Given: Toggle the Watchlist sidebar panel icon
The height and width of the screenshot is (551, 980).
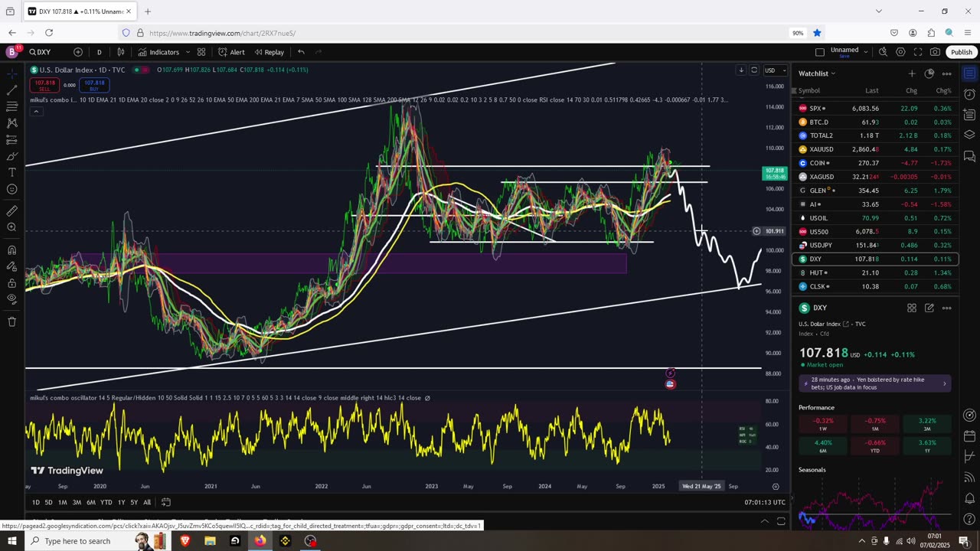Looking at the screenshot, I should (969, 73).
